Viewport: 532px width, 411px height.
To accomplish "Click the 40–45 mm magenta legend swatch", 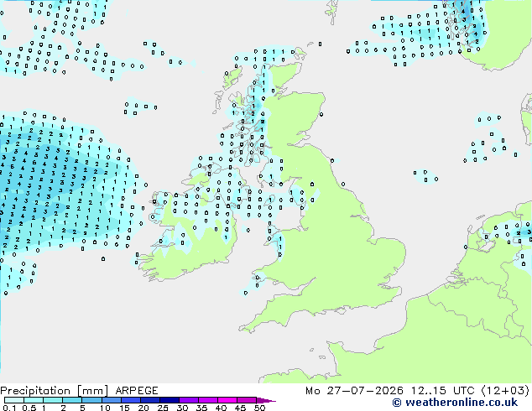I will click(x=227, y=400).
